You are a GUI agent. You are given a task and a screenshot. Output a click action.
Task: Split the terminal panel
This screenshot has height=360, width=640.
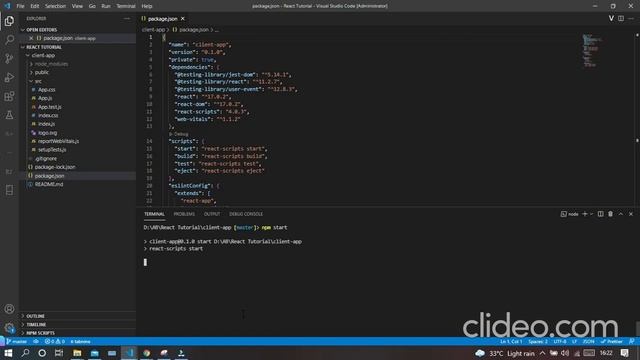(x=600, y=214)
